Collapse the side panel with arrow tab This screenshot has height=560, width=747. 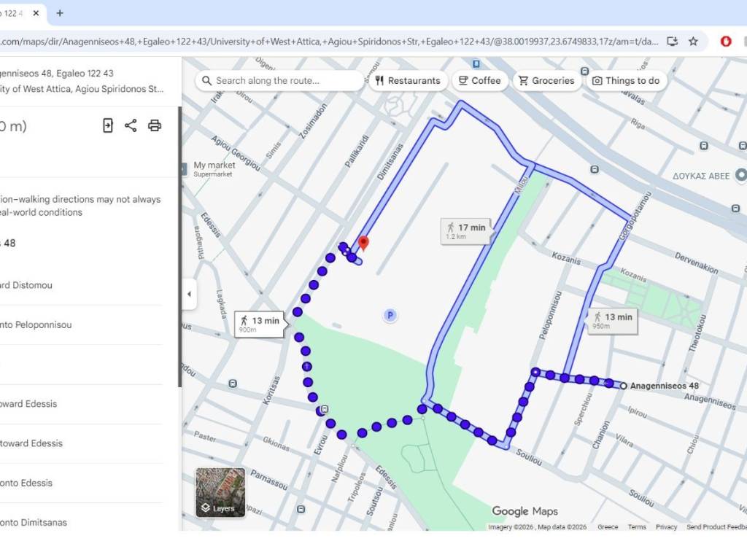click(x=189, y=294)
